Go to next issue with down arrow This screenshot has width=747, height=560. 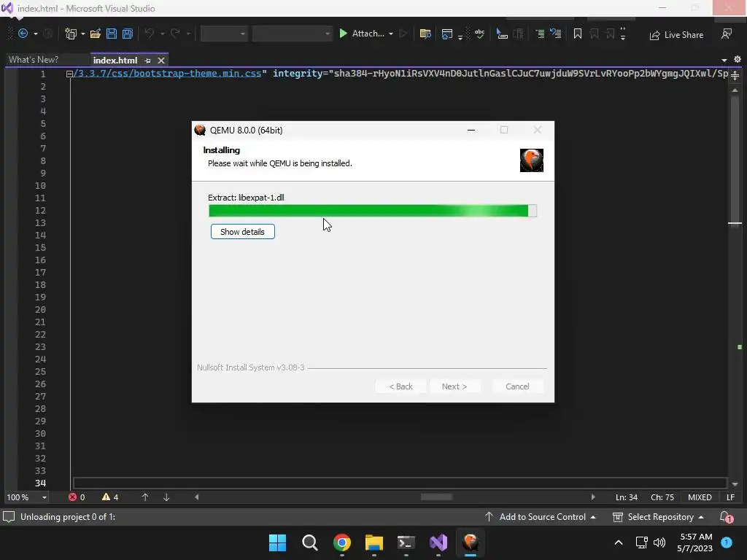point(166,497)
